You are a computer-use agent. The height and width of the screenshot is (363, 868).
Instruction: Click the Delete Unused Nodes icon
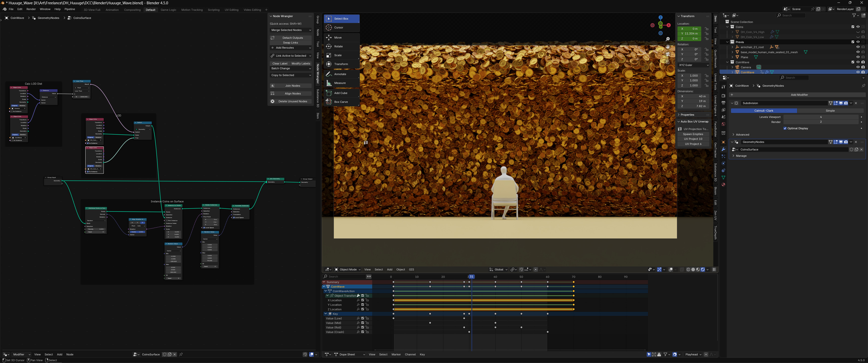point(273,101)
